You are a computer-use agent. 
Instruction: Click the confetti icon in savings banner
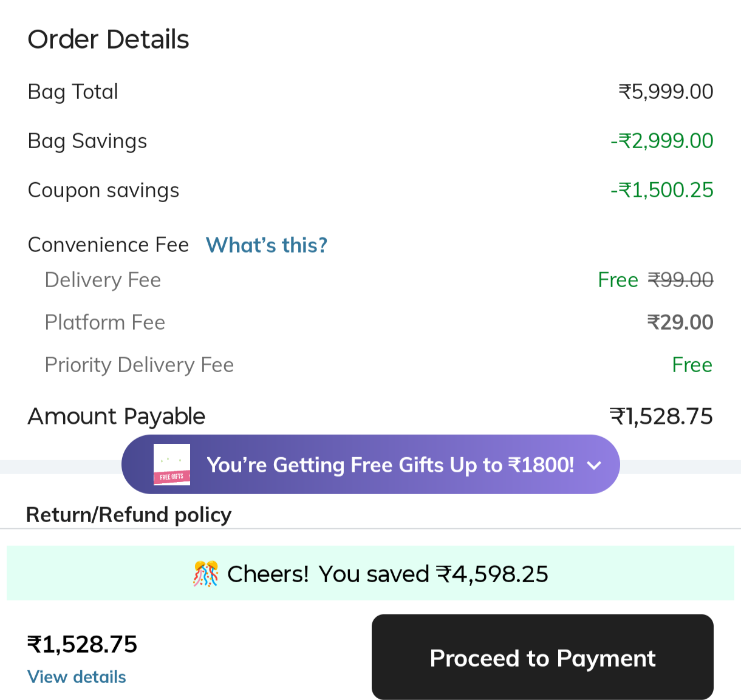pyautogui.click(x=206, y=573)
